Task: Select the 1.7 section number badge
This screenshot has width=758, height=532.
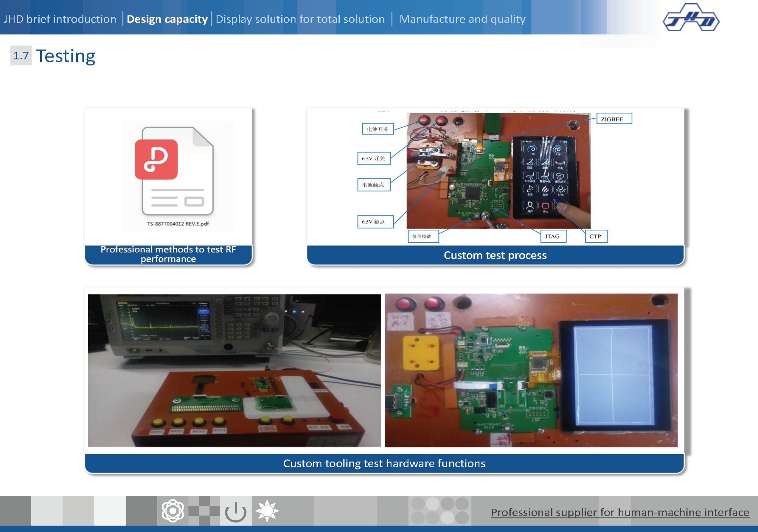Action: [x=21, y=56]
